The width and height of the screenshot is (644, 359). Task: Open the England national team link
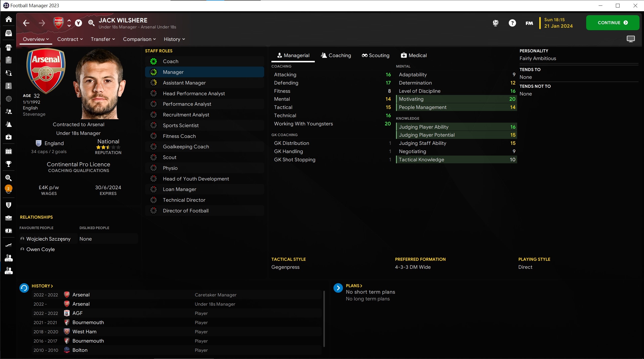click(54, 144)
